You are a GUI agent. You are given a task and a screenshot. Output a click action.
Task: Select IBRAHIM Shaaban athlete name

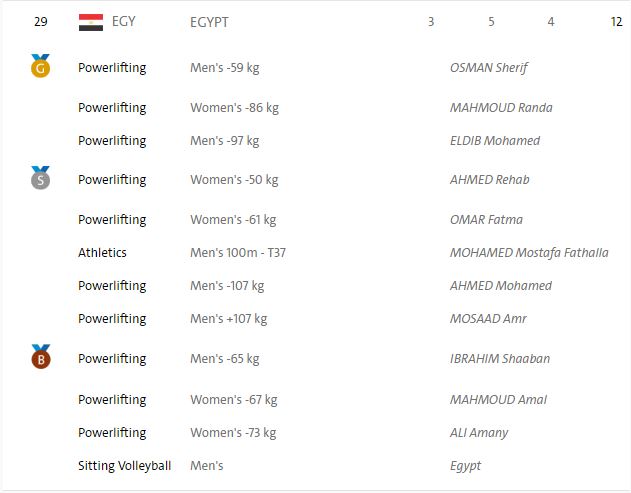(x=499, y=359)
